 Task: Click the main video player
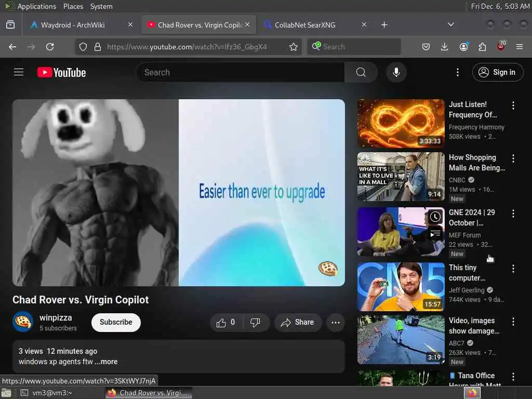coord(179,192)
